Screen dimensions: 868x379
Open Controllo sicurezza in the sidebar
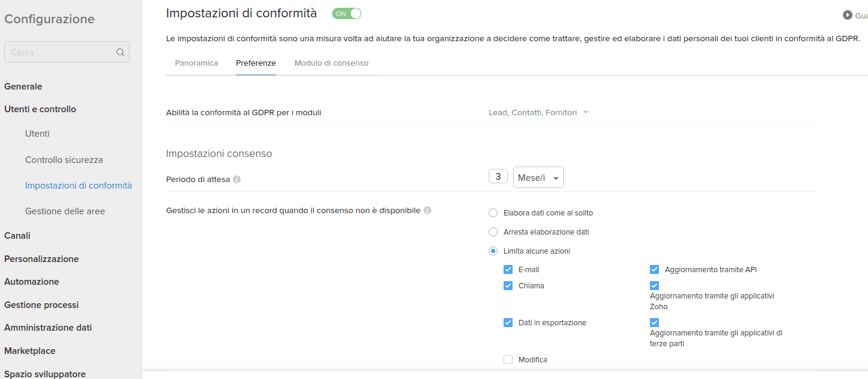coord(64,160)
